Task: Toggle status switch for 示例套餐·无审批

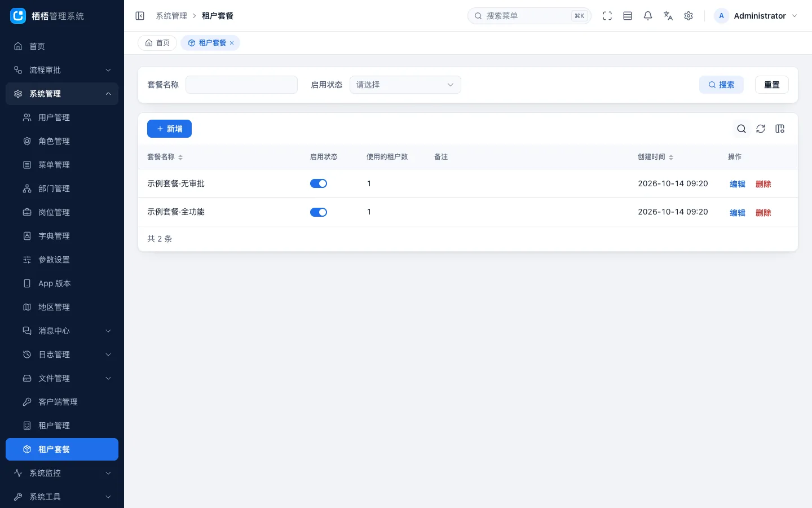Action: click(x=319, y=183)
